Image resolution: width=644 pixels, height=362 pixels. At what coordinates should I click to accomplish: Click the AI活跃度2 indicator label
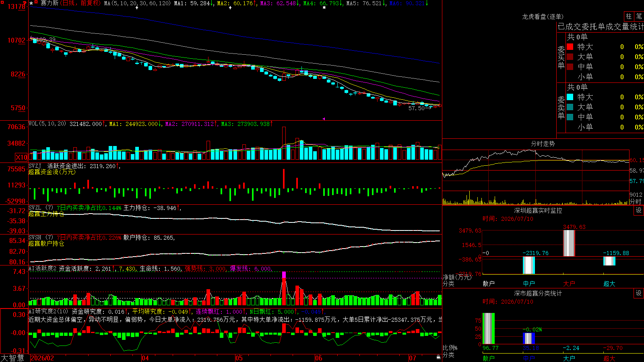coord(43,269)
